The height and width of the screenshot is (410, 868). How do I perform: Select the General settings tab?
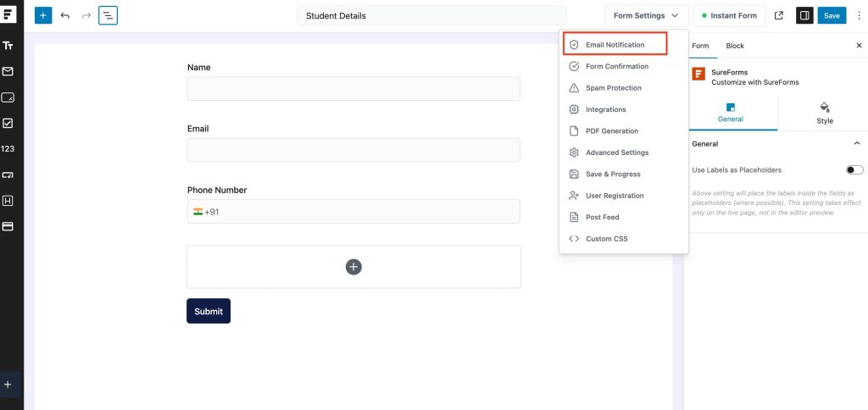coord(730,113)
